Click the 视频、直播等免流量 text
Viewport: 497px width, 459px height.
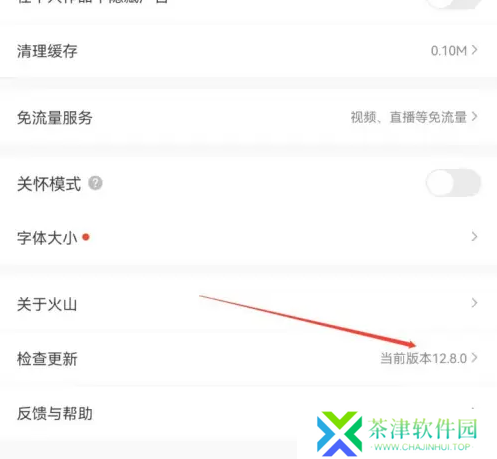click(x=409, y=117)
